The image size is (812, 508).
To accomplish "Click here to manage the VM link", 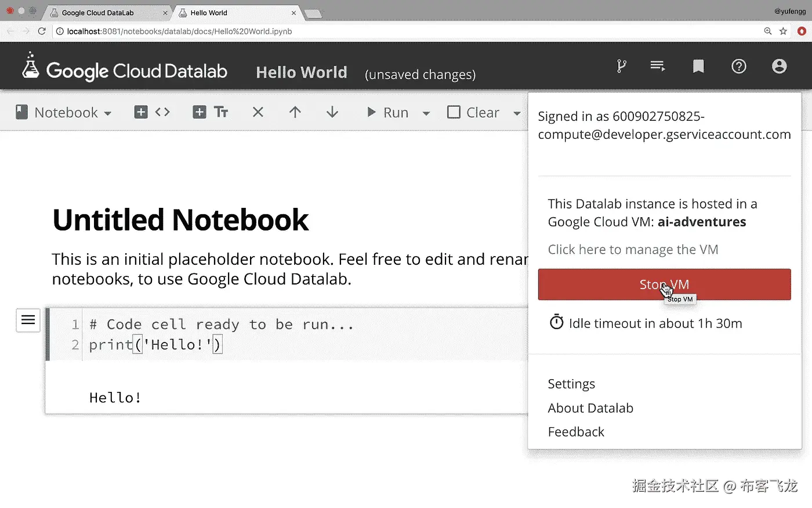I will point(633,250).
